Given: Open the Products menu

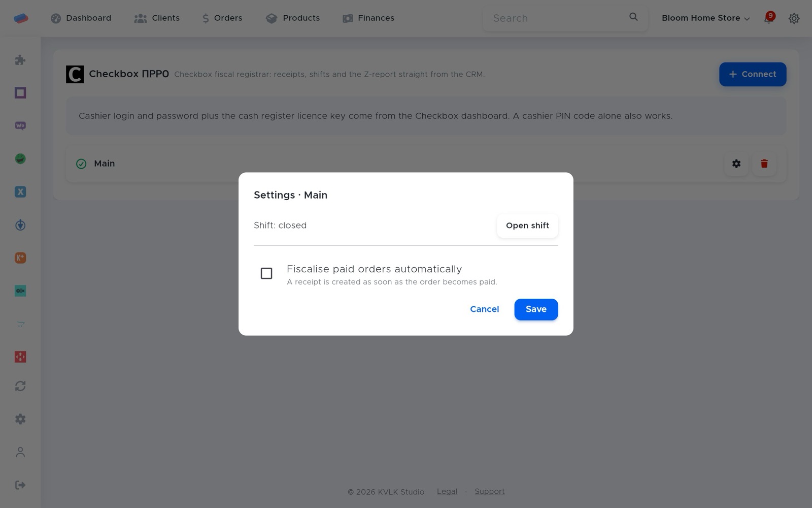Looking at the screenshot, I should [x=293, y=18].
